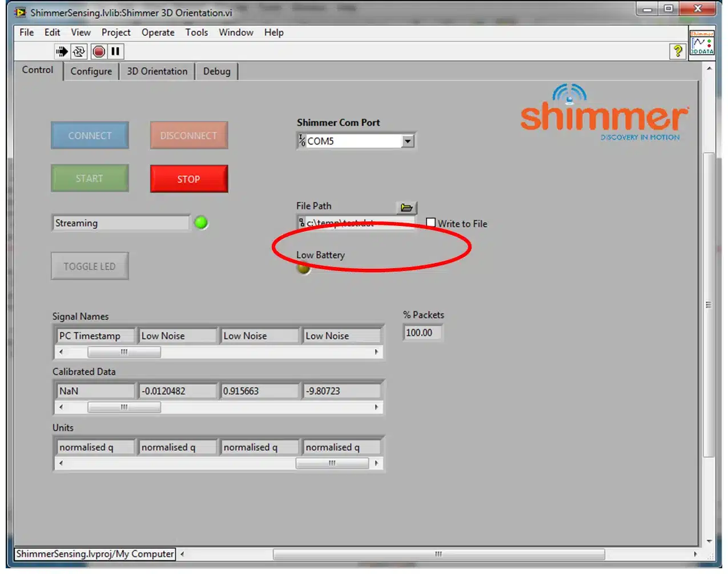Click the COM port ring icon
Image resolution: width=728 pixels, height=574 pixels.
[301, 140]
